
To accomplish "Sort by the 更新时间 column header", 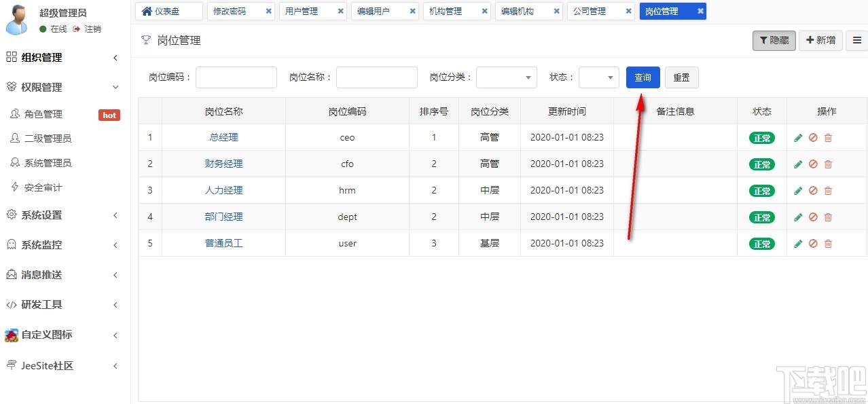I will [x=567, y=111].
